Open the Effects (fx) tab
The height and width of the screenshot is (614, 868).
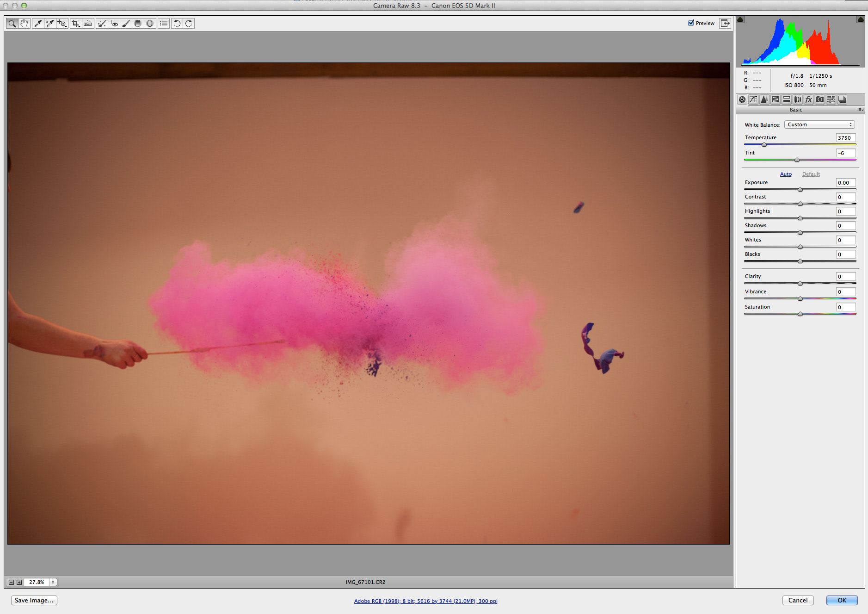[x=809, y=99]
